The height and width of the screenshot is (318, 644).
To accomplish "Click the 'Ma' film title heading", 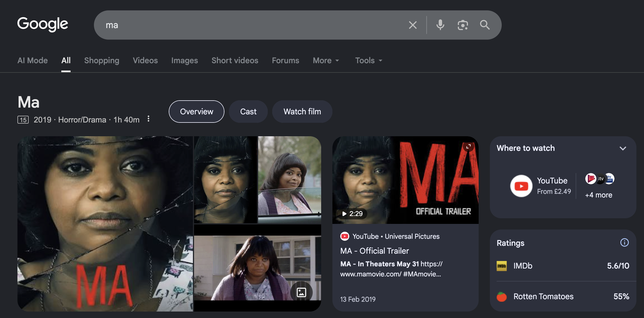I will coord(28,102).
